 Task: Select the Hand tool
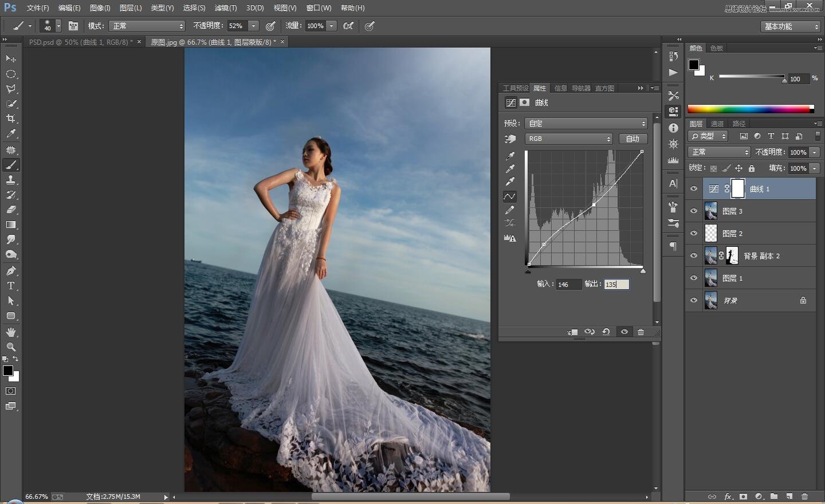11,332
